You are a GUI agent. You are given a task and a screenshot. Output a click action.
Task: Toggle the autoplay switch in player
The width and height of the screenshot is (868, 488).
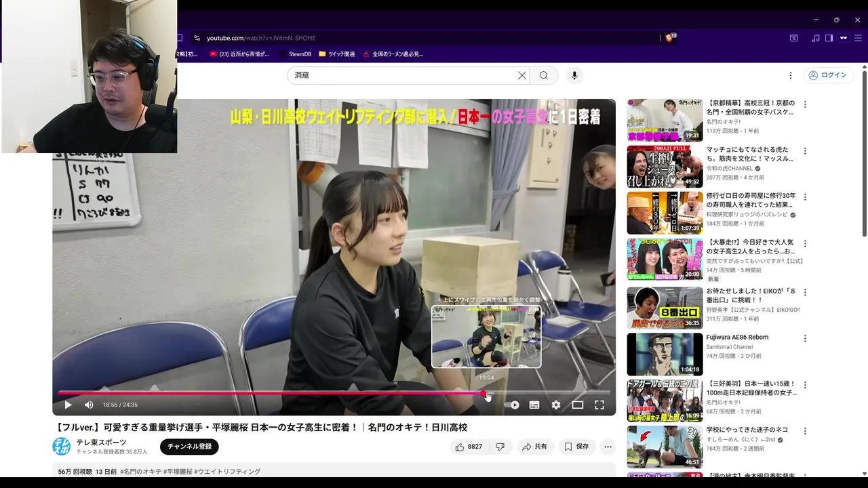coord(513,405)
